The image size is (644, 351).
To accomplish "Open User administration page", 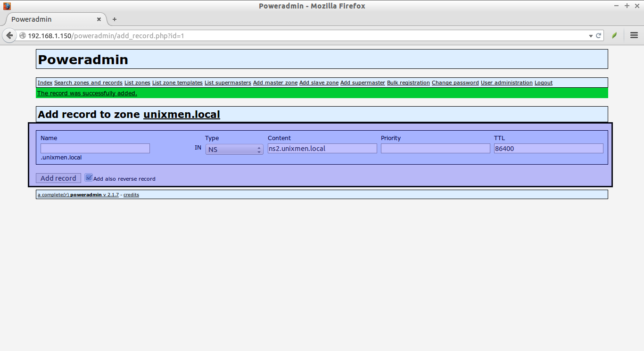I will pos(507,83).
